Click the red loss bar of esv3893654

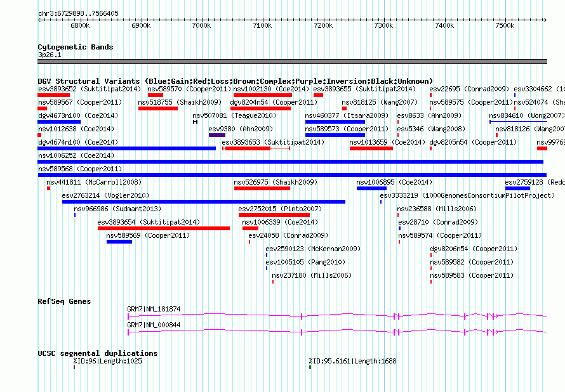point(164,228)
